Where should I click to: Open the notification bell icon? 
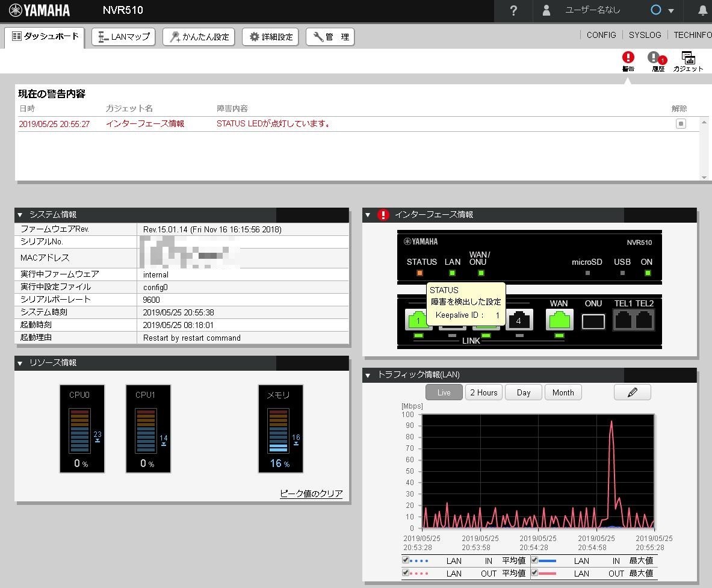[x=702, y=10]
